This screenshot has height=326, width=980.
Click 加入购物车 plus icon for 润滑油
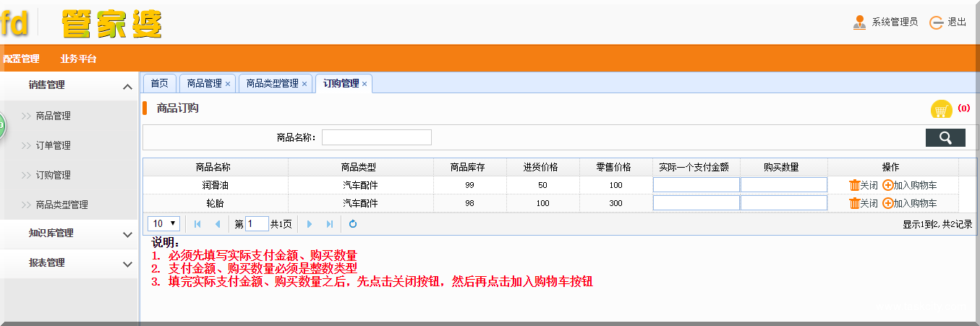click(888, 185)
